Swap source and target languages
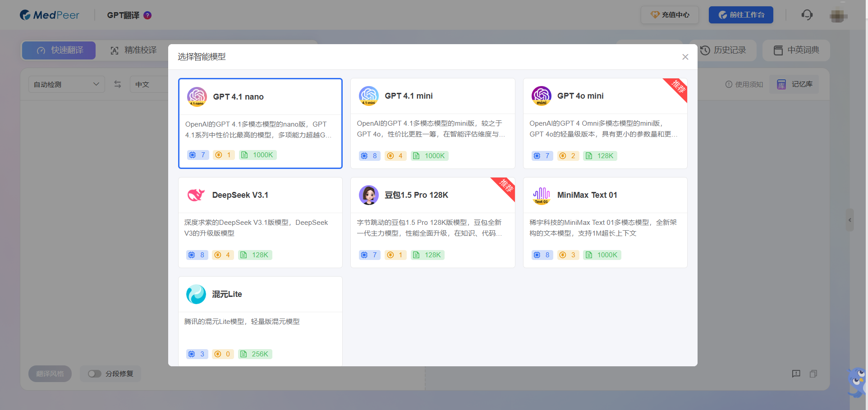Screen dimensions: 868x410 118,84
